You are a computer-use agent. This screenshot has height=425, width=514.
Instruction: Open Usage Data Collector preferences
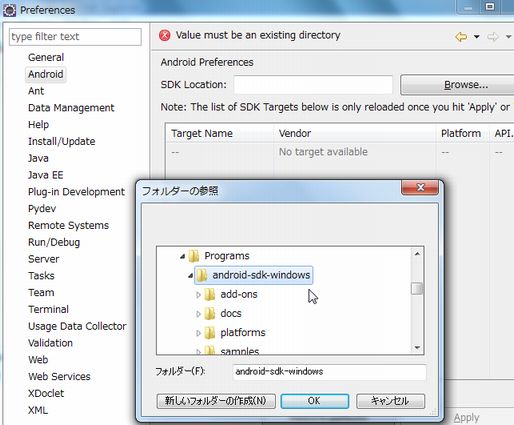[x=77, y=326]
